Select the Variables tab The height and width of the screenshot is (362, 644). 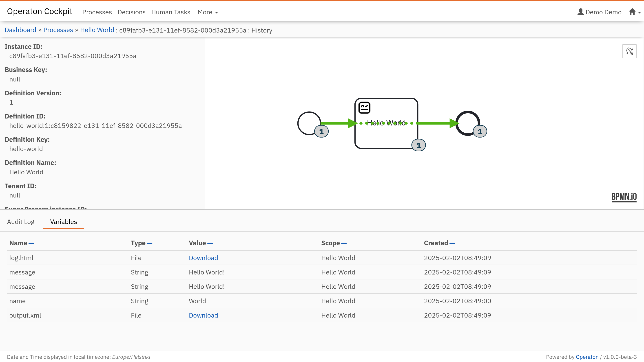coord(64,222)
